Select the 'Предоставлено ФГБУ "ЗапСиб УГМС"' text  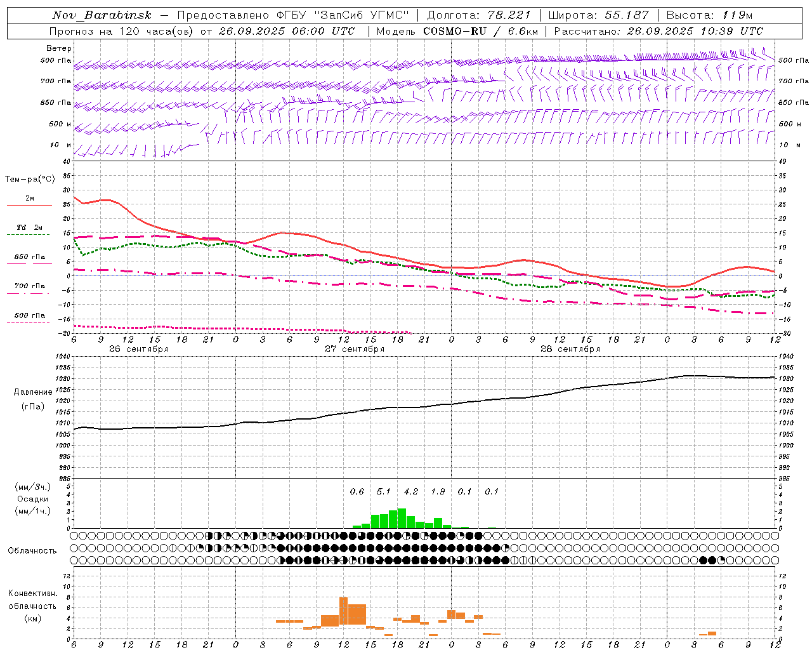pyautogui.click(x=293, y=15)
